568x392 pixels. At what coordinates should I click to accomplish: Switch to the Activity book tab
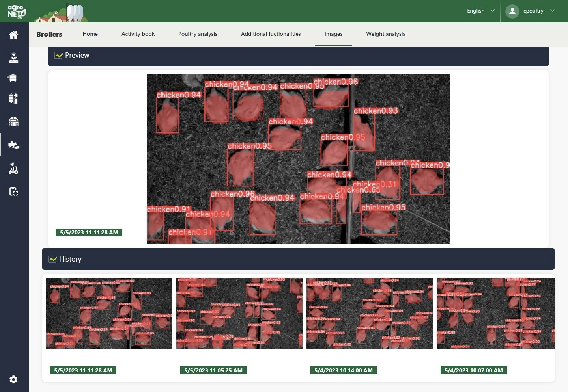point(138,34)
